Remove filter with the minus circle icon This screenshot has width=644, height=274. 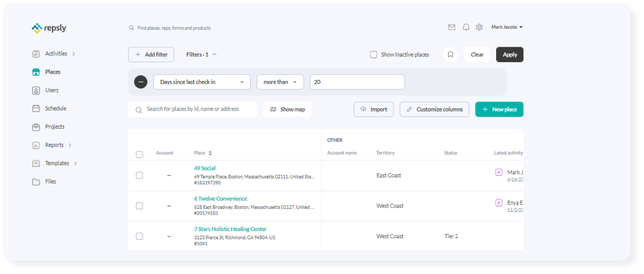(x=140, y=82)
